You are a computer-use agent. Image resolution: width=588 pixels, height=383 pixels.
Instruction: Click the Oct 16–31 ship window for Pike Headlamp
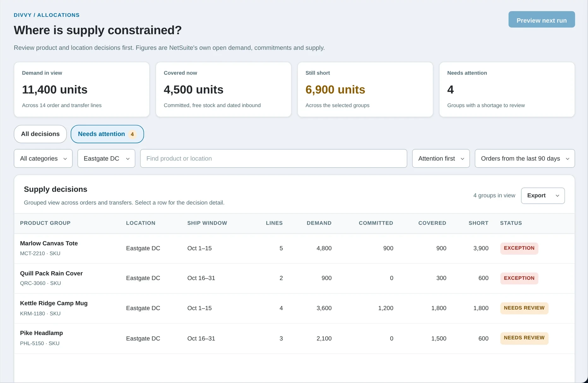point(201,339)
